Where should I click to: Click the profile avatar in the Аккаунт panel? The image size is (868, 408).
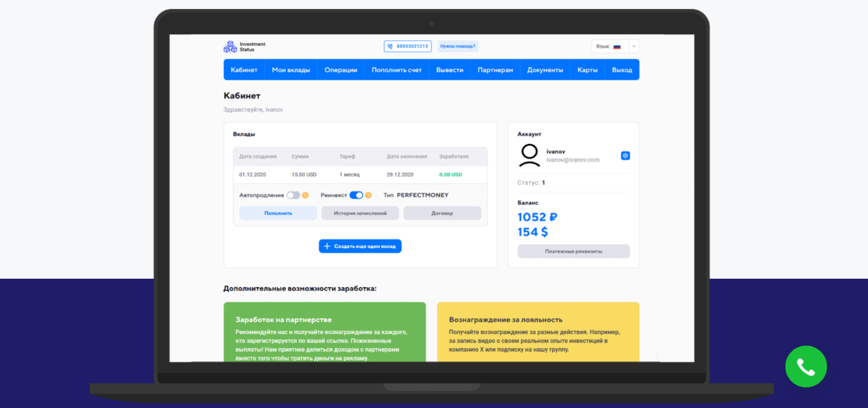pos(531,155)
